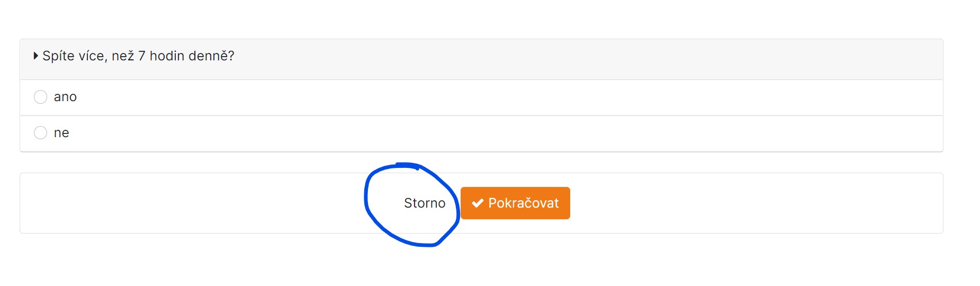Click empty space in the "ano" answer row
This screenshot has width=980, height=286.
[x=476, y=97]
